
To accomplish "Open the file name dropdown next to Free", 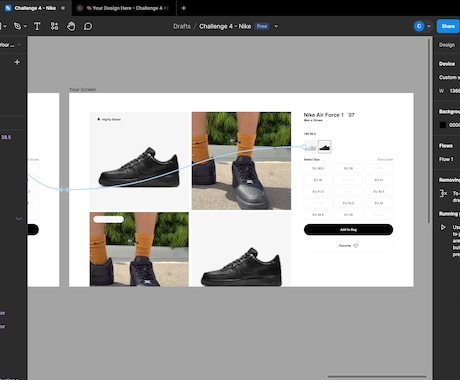I will pyautogui.click(x=276, y=26).
